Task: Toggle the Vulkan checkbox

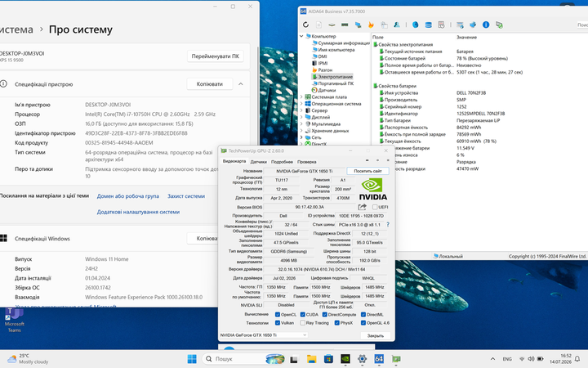Action: pyautogui.click(x=278, y=322)
